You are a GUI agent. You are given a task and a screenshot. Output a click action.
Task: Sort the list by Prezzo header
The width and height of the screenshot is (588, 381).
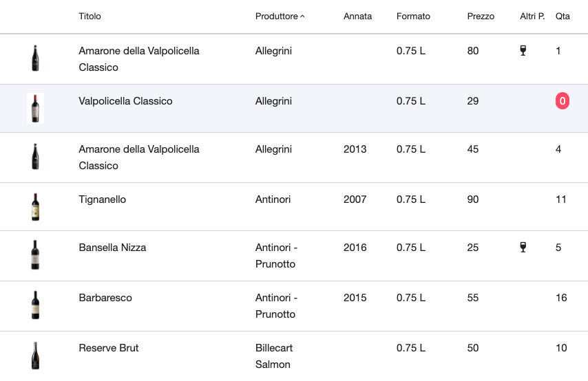click(481, 16)
